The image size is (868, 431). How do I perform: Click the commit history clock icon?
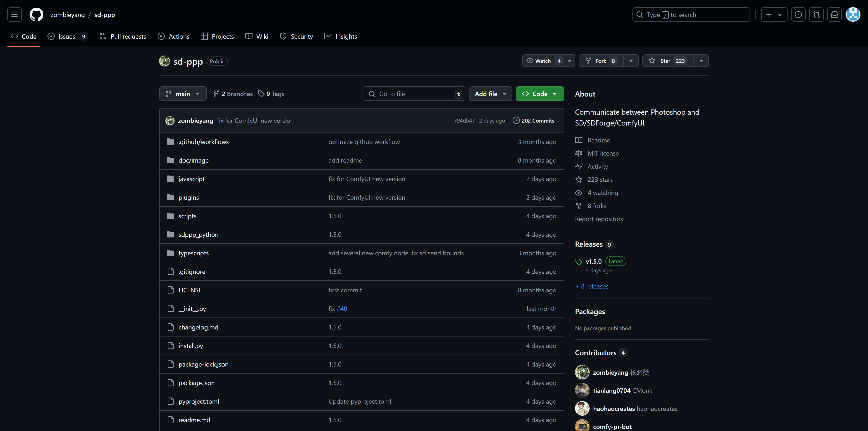coord(516,120)
